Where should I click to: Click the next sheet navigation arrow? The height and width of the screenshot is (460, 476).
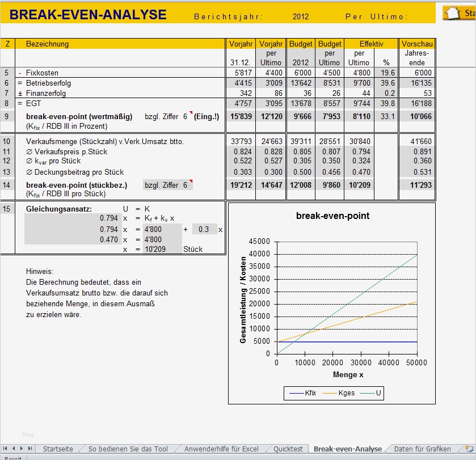point(22,448)
